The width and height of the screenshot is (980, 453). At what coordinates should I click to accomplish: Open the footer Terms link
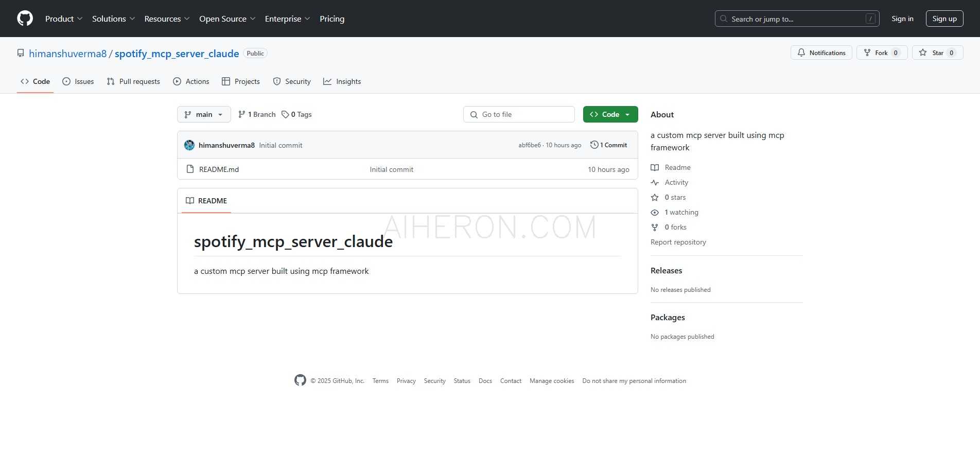(x=380, y=381)
